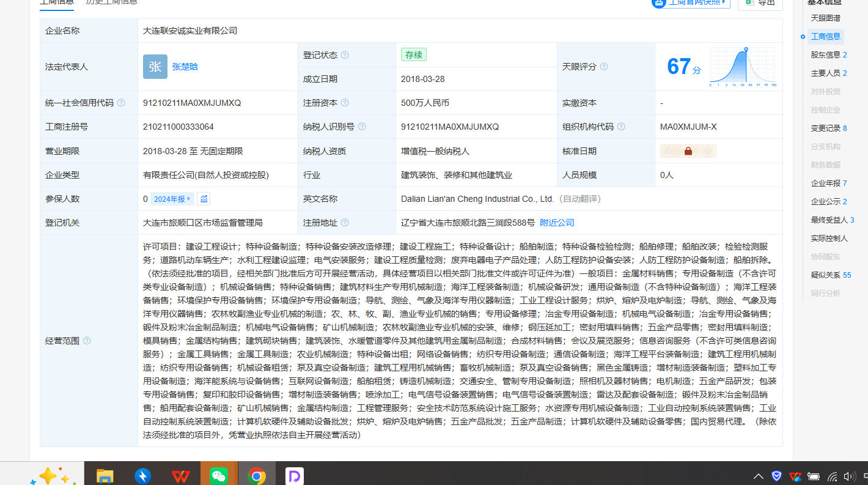Open WeChat from the taskbar

point(219,476)
